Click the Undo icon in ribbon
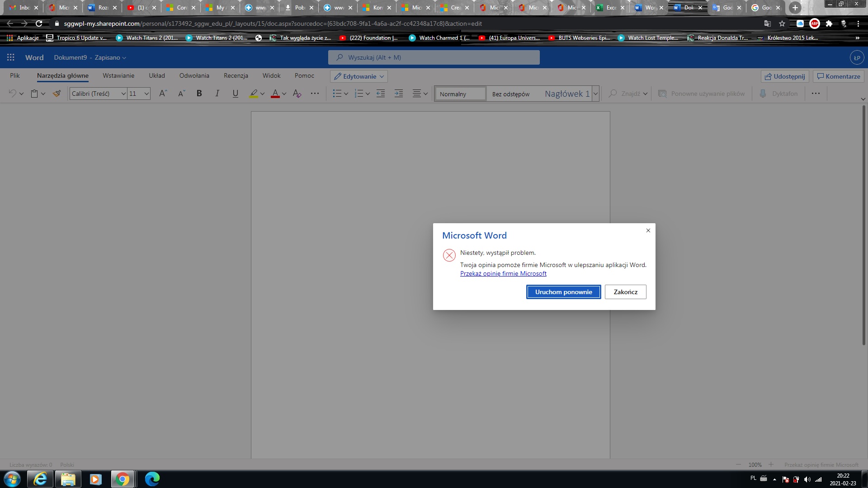The image size is (868, 488). coord(13,94)
